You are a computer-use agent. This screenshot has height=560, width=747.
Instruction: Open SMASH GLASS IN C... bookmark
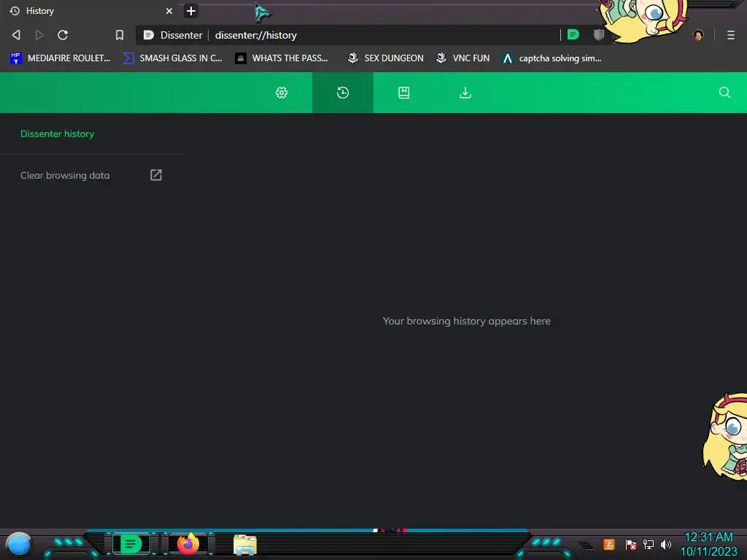point(173,58)
